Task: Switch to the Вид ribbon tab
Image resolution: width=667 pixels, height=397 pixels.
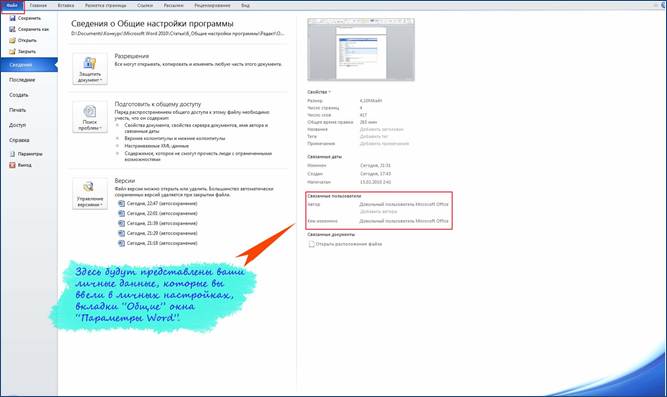Action: [245, 6]
